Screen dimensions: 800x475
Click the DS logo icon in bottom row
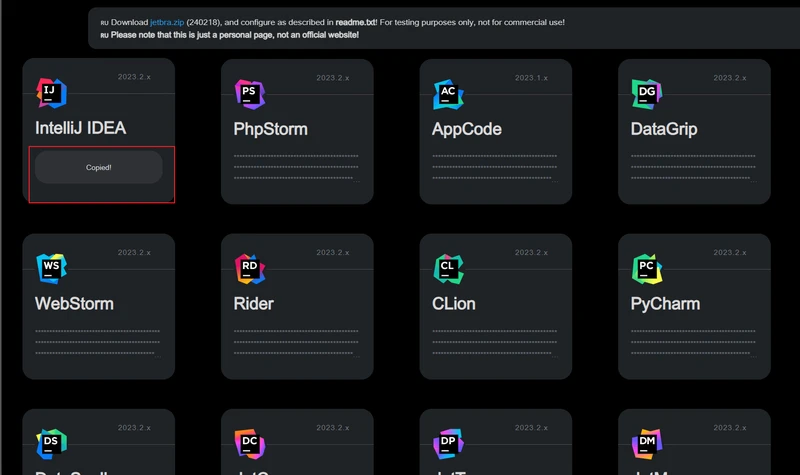click(51, 443)
